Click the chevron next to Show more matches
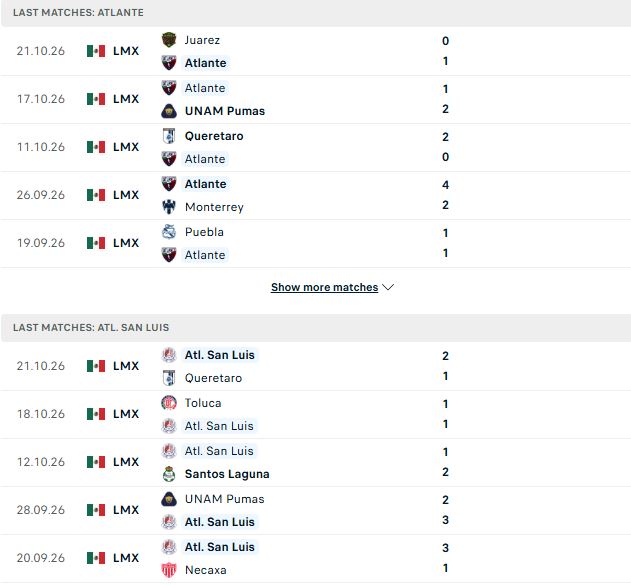 click(388, 287)
